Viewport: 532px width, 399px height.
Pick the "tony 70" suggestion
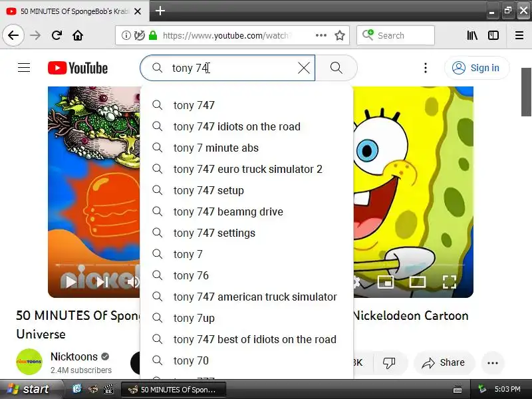(247, 360)
